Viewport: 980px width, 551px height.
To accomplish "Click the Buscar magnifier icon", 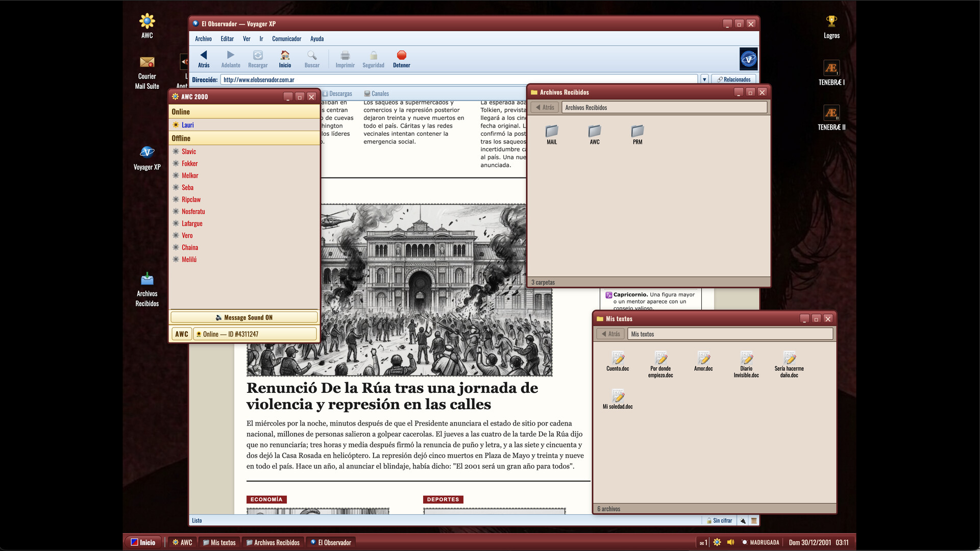I will point(312,59).
